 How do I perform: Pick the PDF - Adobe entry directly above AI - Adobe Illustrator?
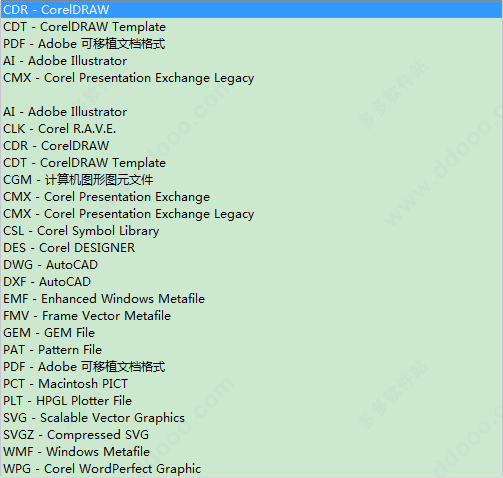[x=251, y=44]
